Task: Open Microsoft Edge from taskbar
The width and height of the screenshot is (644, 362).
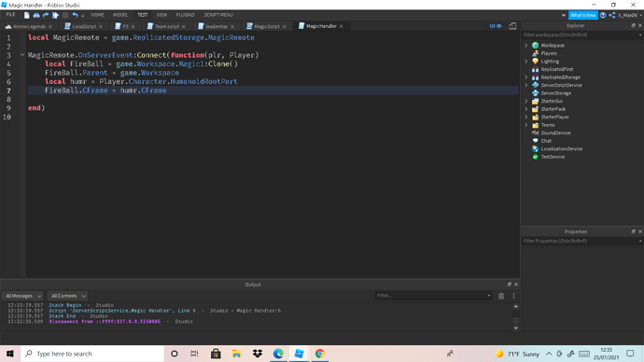Action: [x=278, y=354]
